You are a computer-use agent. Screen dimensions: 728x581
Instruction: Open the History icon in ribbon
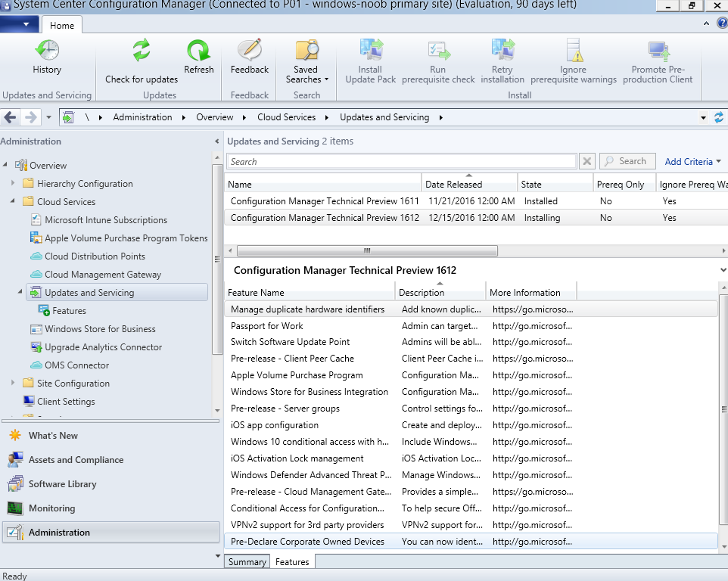click(x=47, y=50)
